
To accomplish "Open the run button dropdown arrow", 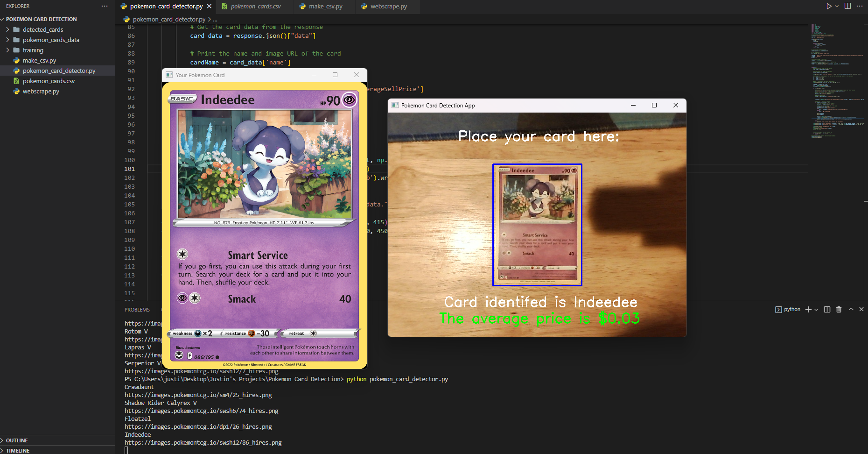I will tap(836, 6).
